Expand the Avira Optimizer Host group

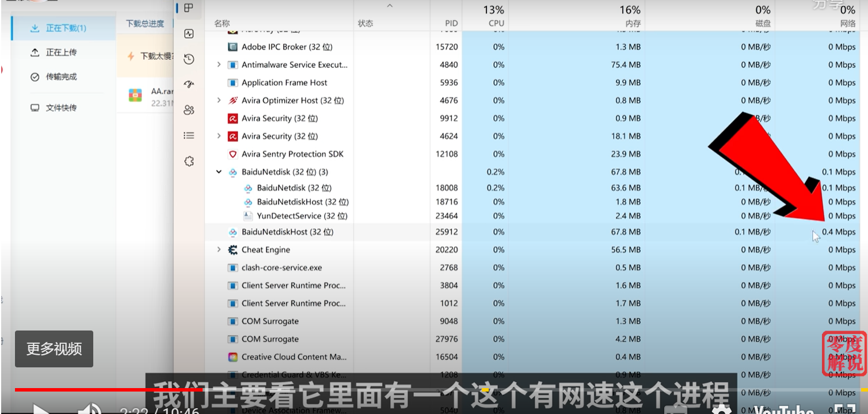[x=219, y=101]
